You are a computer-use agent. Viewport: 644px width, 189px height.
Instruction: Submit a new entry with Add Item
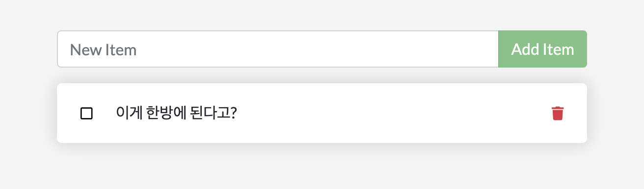(542, 49)
